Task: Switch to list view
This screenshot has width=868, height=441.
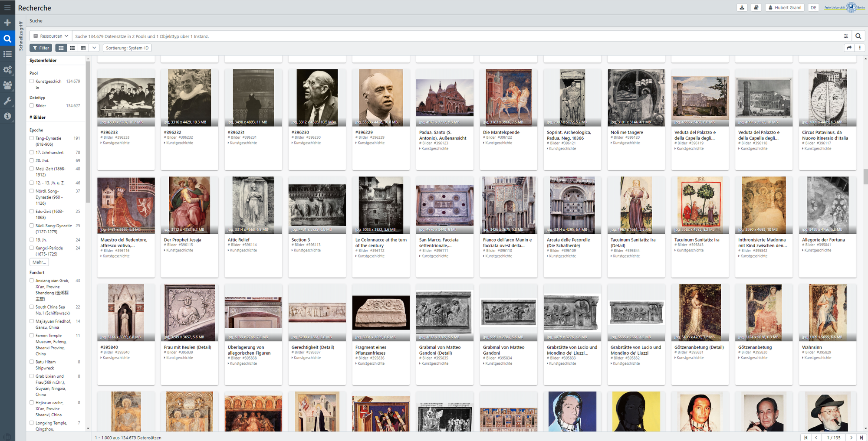Action: point(72,48)
